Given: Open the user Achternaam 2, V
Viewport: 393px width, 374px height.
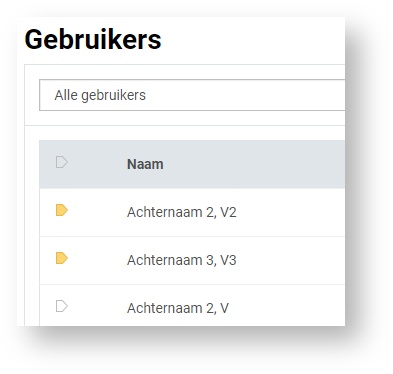Looking at the screenshot, I should [178, 308].
